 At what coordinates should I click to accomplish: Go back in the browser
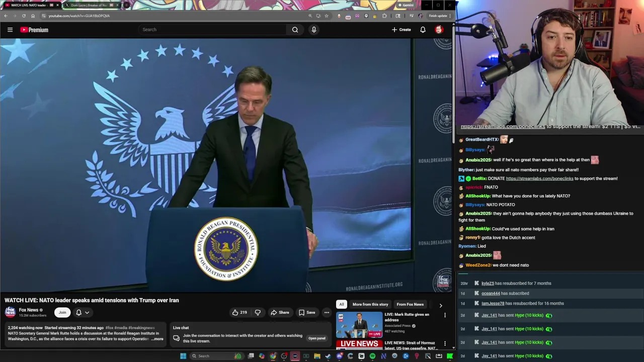[x=6, y=16]
